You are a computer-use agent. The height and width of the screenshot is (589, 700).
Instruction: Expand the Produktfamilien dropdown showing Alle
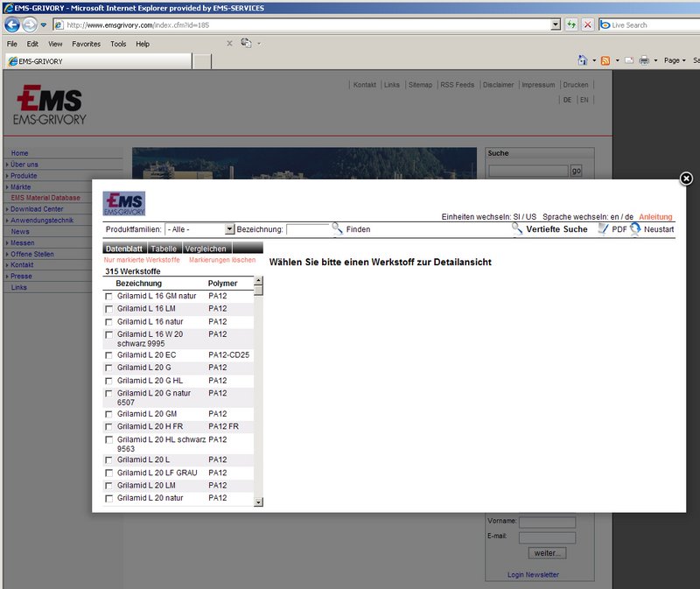pos(229,228)
